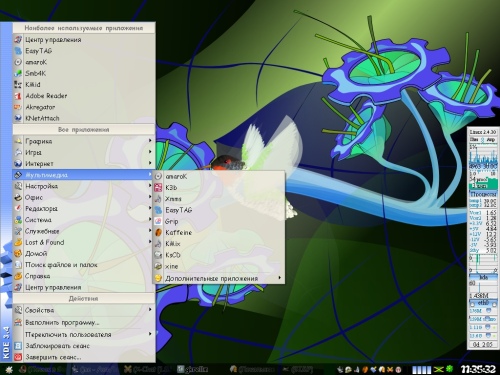Launch K3b disc burner
This screenshot has width=500, height=375.
point(219,188)
